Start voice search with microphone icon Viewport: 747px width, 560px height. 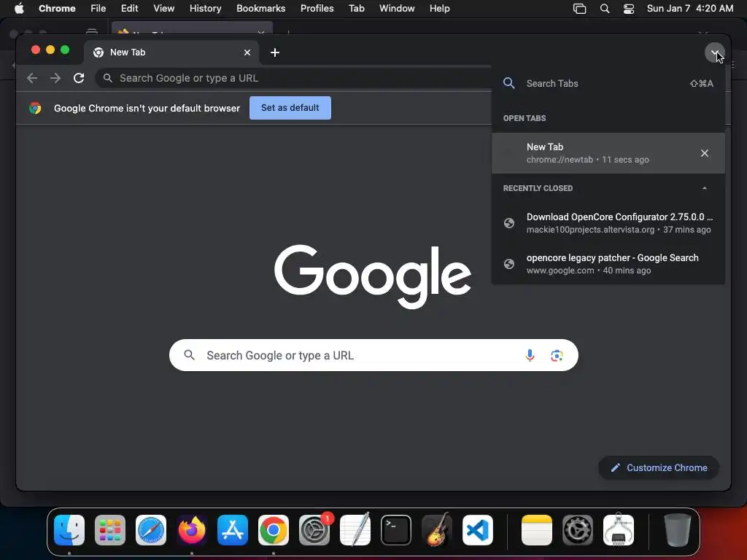pos(530,355)
